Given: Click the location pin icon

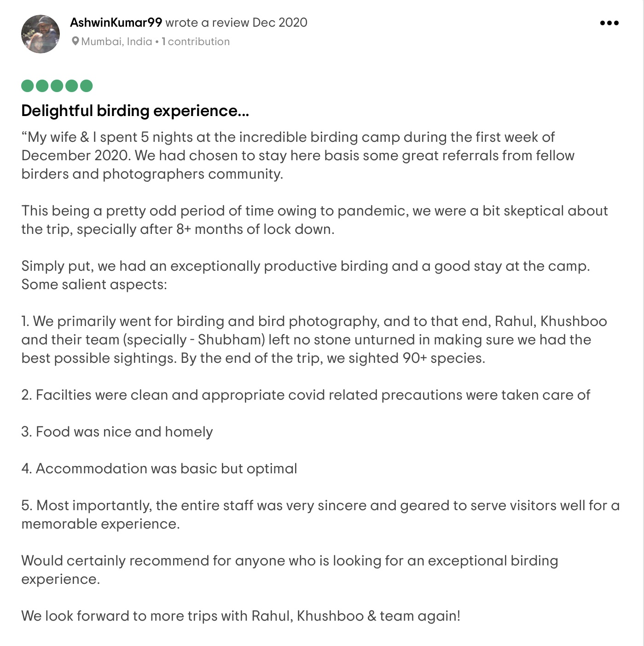Looking at the screenshot, I should [x=75, y=41].
